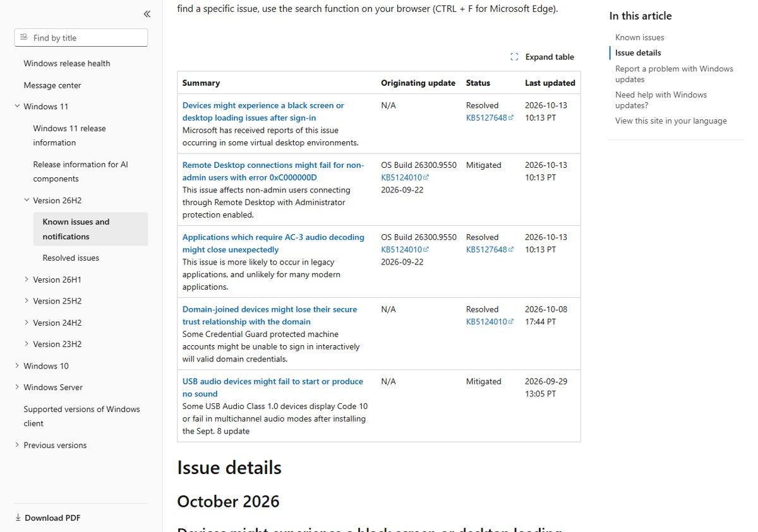Screen dimensions: 758x532
Task: Open the AC-3 audio decoding issue
Action: [274, 244]
